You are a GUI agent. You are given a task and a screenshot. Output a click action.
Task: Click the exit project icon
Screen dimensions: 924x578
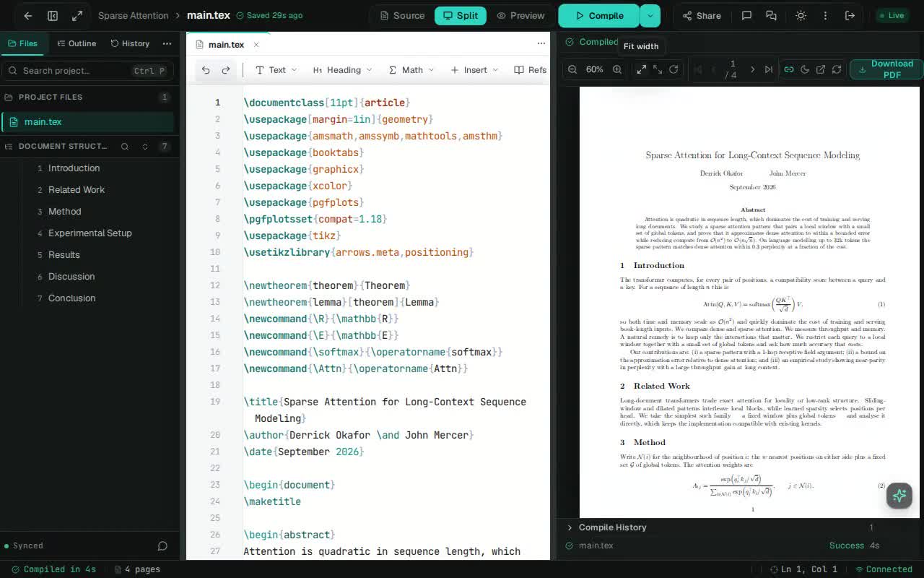pos(850,15)
